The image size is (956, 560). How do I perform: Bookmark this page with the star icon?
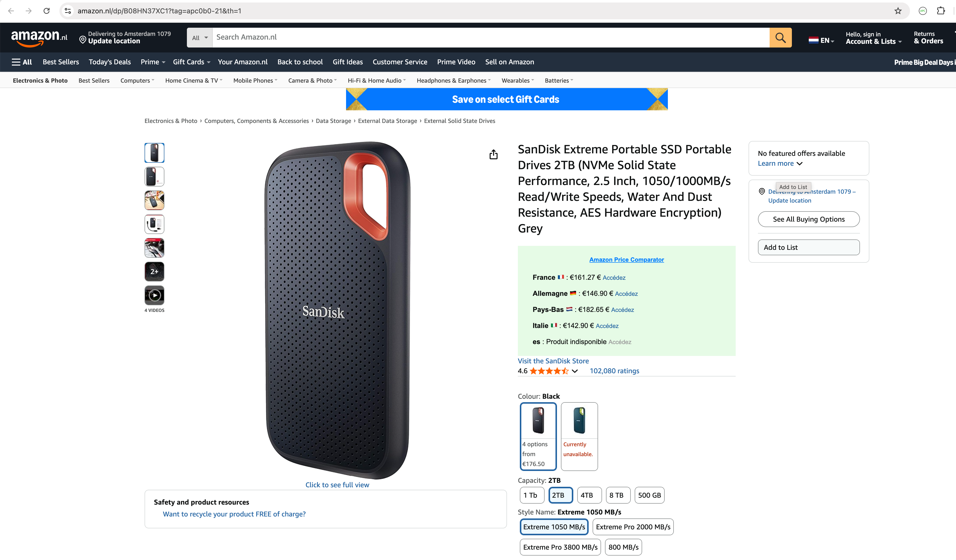[898, 11]
